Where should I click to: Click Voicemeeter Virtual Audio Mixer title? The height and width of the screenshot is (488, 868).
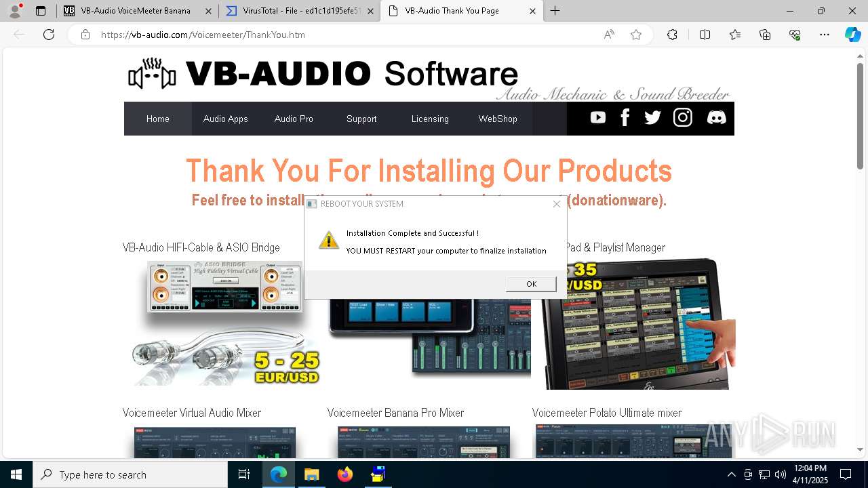[192, 413]
